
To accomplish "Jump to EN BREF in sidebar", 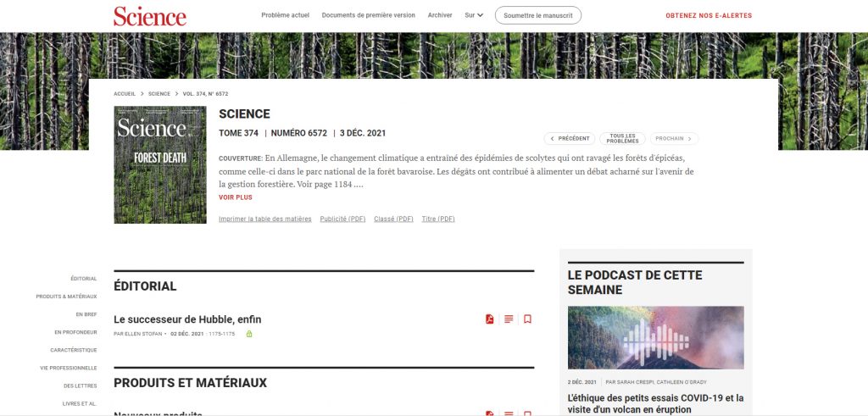I will pyautogui.click(x=86, y=314).
